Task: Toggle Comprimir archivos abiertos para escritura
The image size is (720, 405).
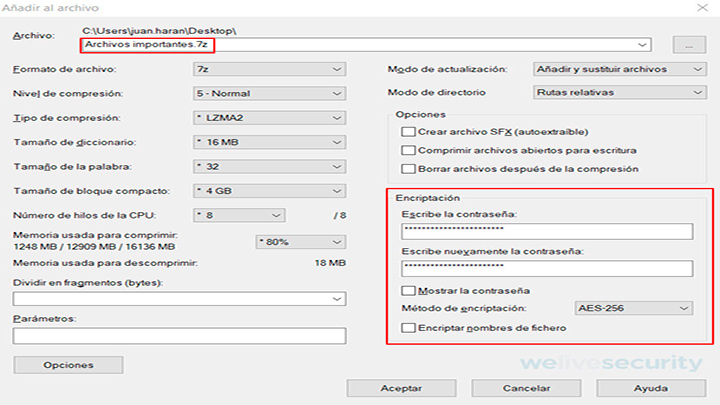Action: click(x=407, y=150)
